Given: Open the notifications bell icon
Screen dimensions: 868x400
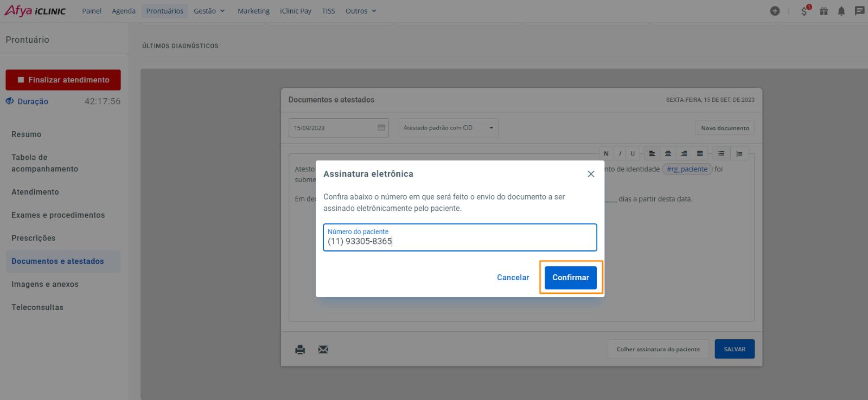Looking at the screenshot, I should (841, 11).
